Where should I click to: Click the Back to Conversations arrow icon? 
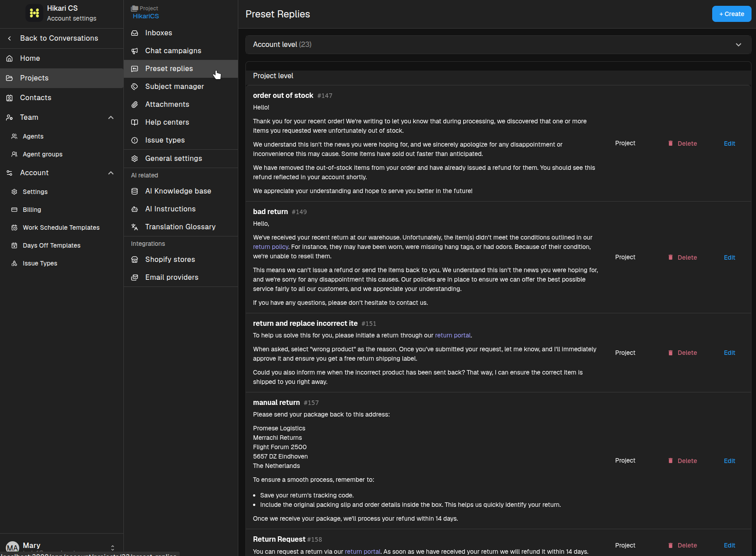[x=9, y=38]
